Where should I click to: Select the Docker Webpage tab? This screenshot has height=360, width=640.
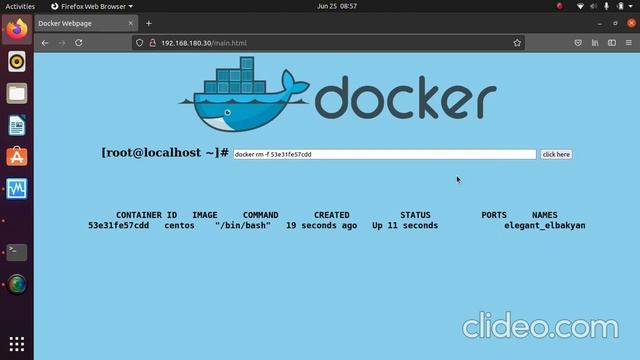coord(86,23)
